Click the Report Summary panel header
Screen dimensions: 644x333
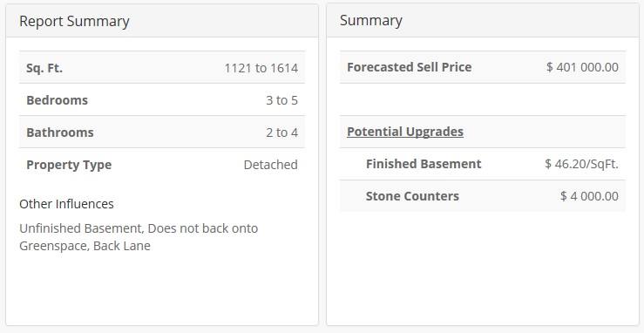[x=162, y=21]
